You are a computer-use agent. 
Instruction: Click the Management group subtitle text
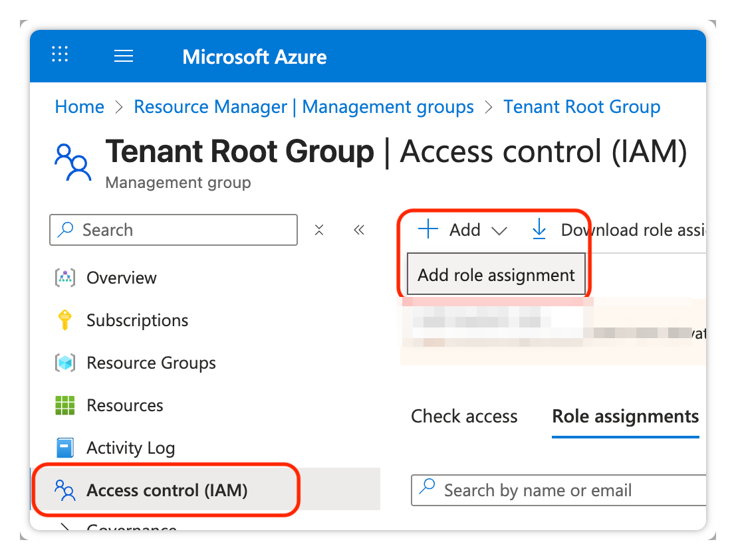(x=178, y=183)
